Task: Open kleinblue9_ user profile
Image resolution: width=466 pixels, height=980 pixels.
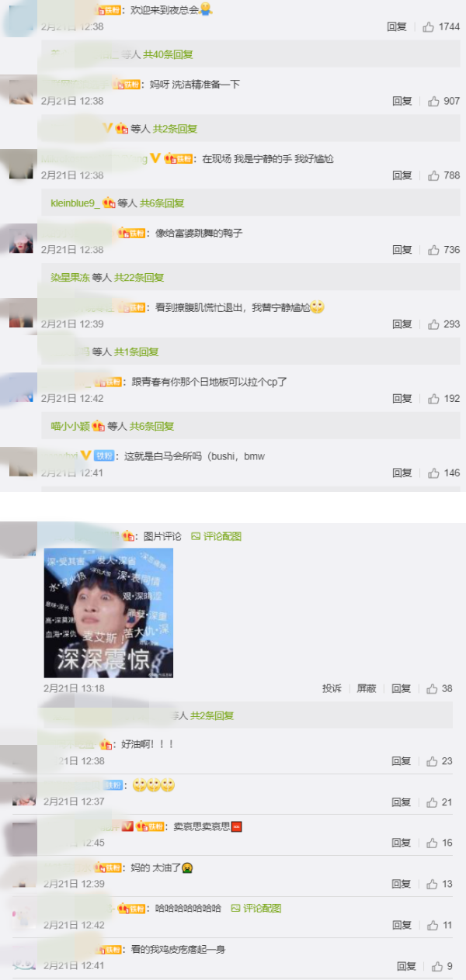Action: (x=75, y=203)
